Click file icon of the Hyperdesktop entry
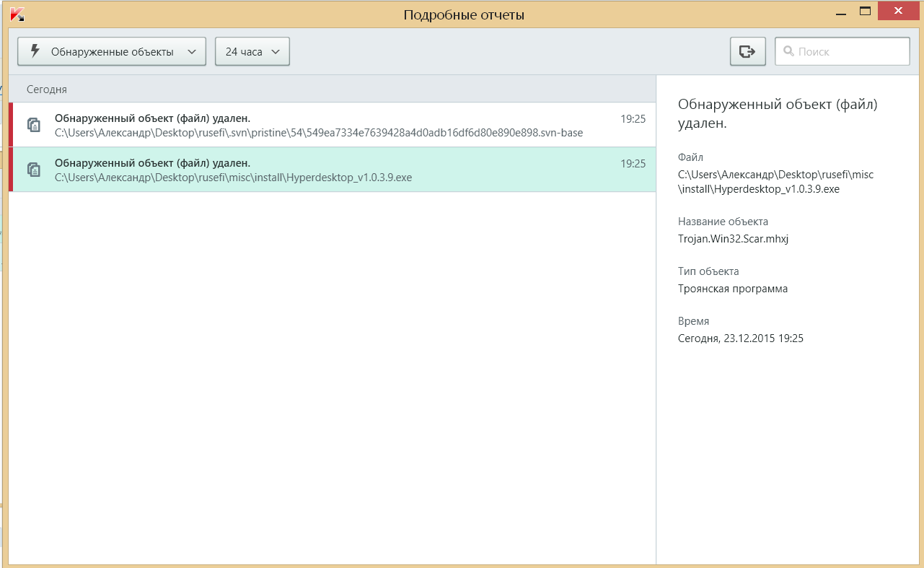The image size is (924, 568). click(x=34, y=170)
